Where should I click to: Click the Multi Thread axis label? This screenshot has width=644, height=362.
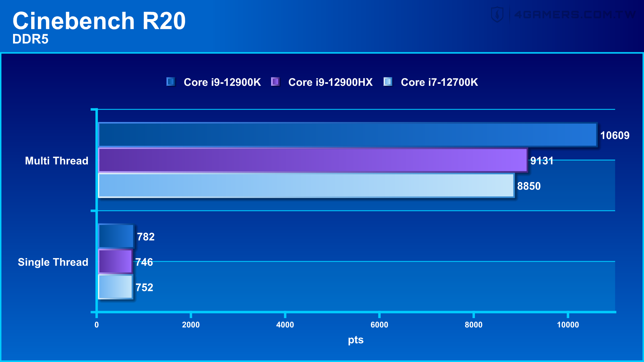tap(57, 161)
